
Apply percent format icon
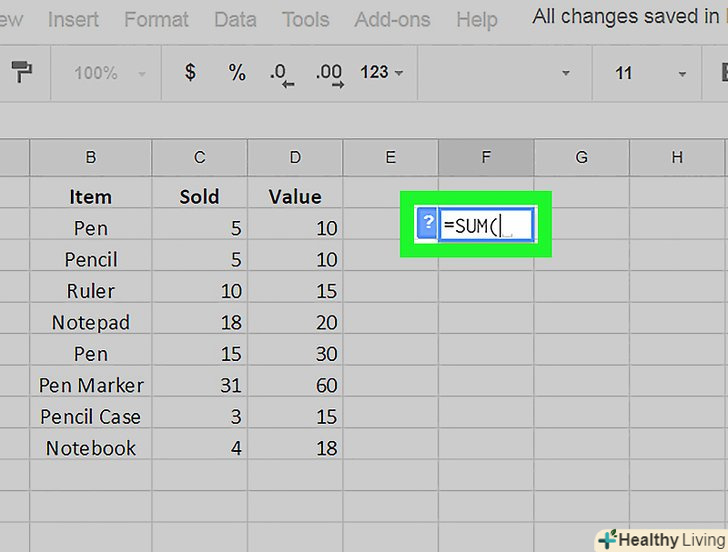237,73
